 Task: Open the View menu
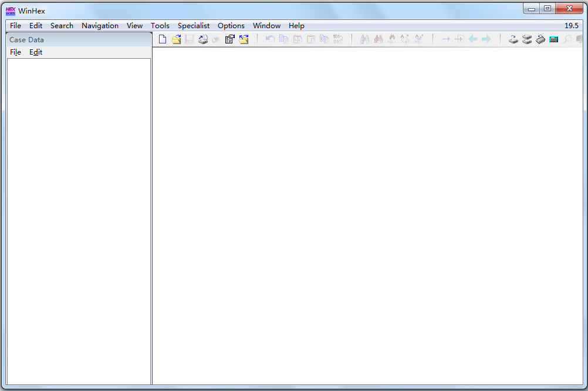(134, 25)
